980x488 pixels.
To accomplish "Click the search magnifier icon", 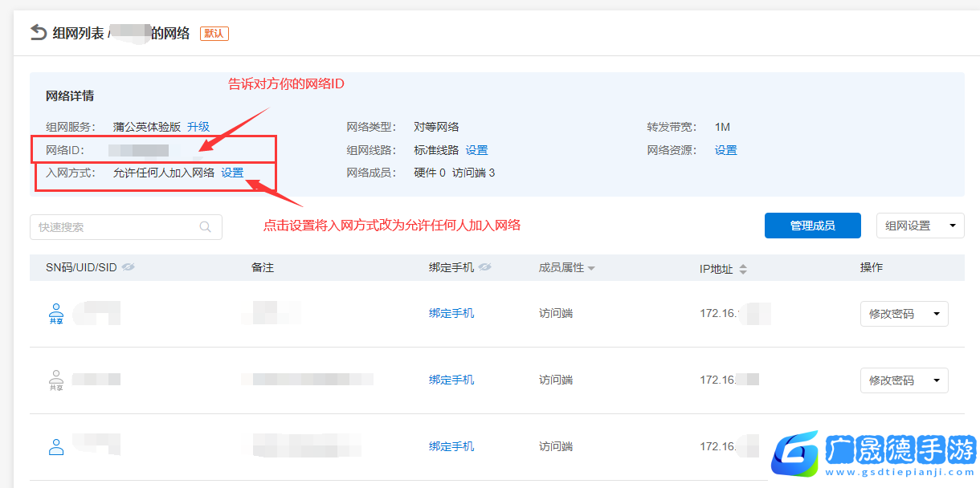I will 206,227.
